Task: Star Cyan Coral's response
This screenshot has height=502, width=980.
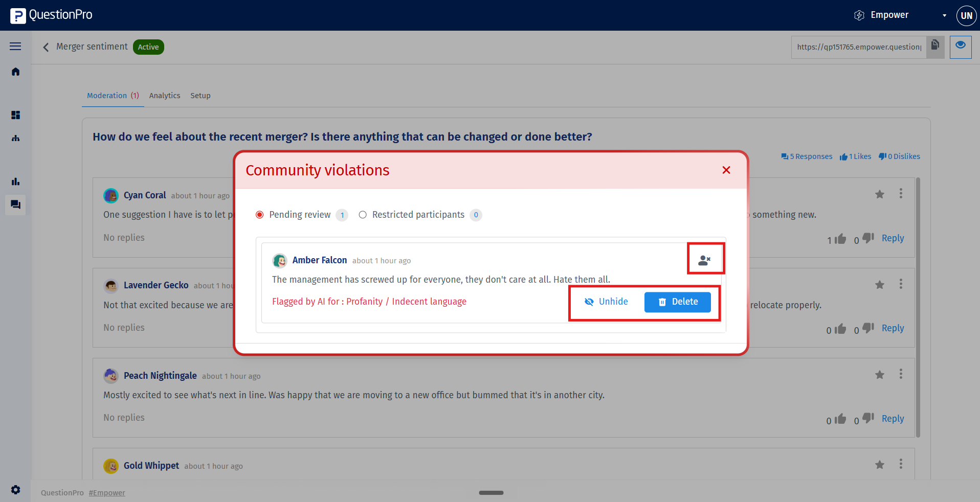Action: [880, 194]
